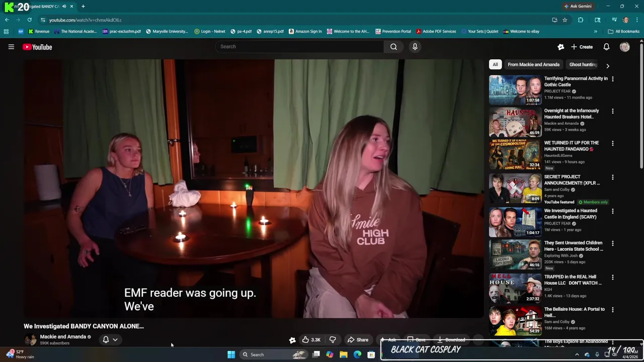This screenshot has width=644, height=362.
Task: Open options for They Sent Unwanted Children video
Action: pyautogui.click(x=612, y=243)
